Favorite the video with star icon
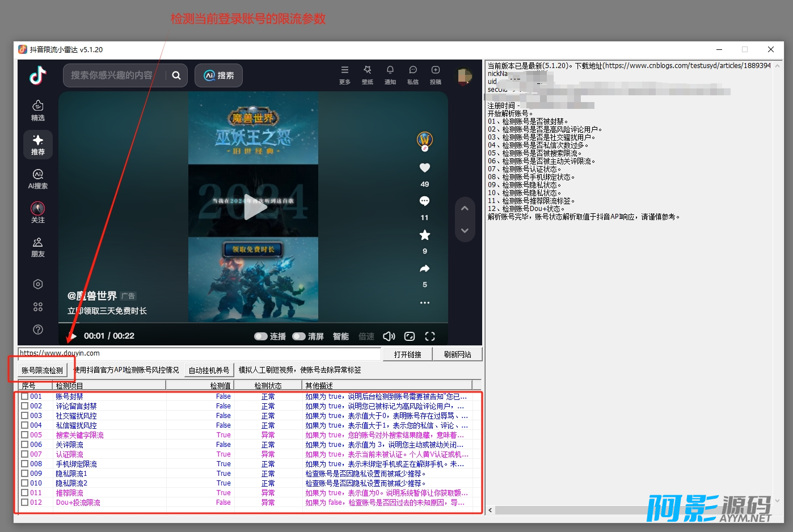The image size is (793, 532). [425, 235]
